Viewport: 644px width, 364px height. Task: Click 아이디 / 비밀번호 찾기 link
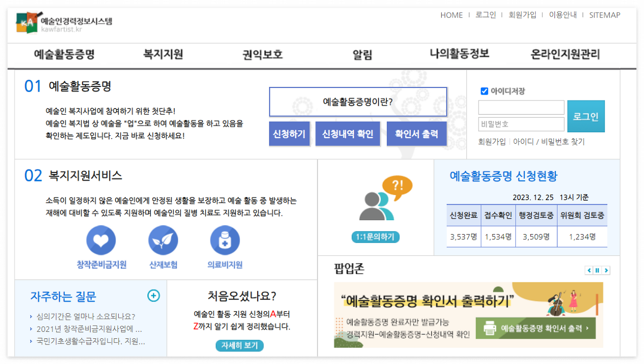click(x=549, y=142)
